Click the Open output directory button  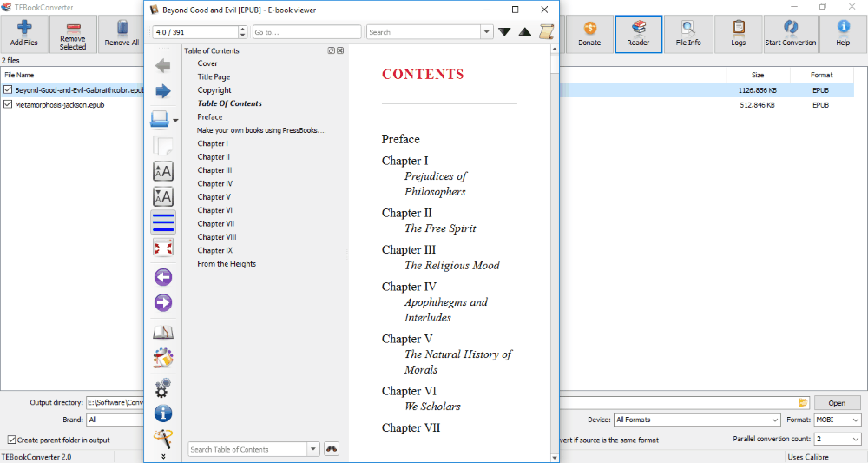(837, 403)
